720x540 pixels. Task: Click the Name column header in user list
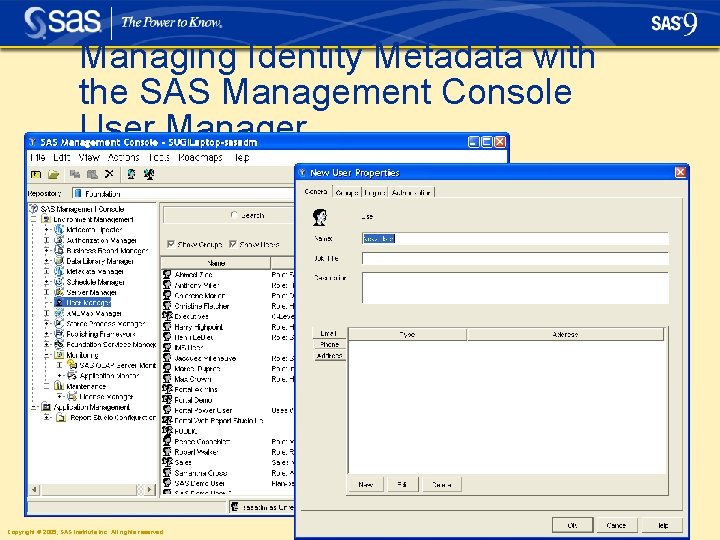(x=216, y=263)
